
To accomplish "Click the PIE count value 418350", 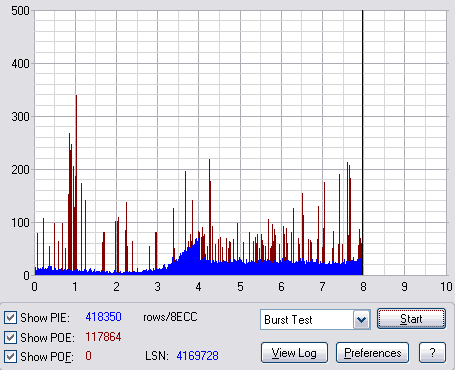I will point(103,317).
